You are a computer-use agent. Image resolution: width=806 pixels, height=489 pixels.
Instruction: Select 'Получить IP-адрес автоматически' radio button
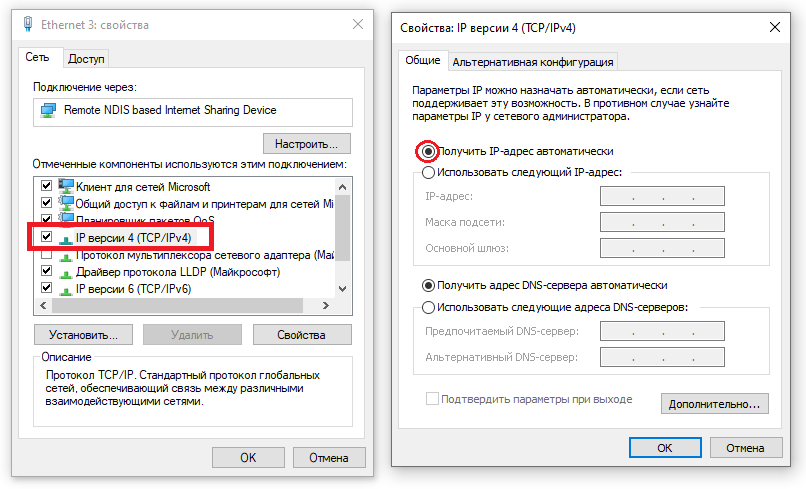click(429, 151)
